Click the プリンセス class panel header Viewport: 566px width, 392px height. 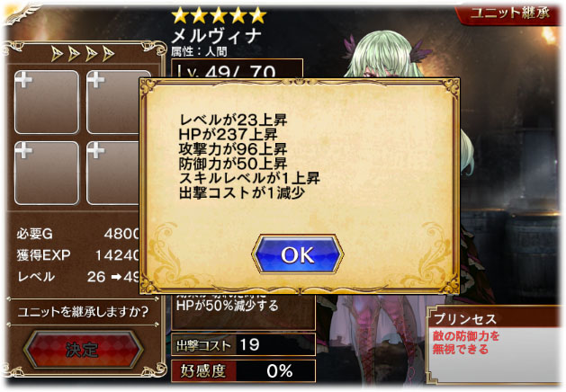[495, 318]
